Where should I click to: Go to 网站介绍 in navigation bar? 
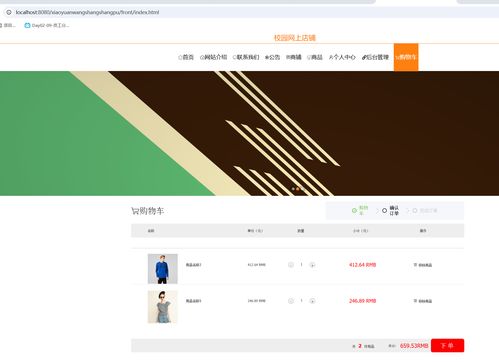[x=213, y=57]
